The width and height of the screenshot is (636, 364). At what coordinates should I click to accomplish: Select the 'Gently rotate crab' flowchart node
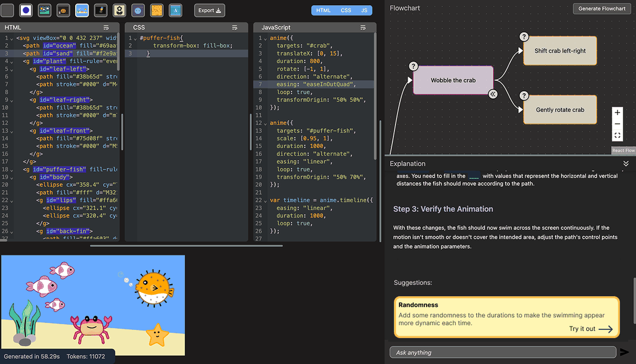(x=560, y=110)
